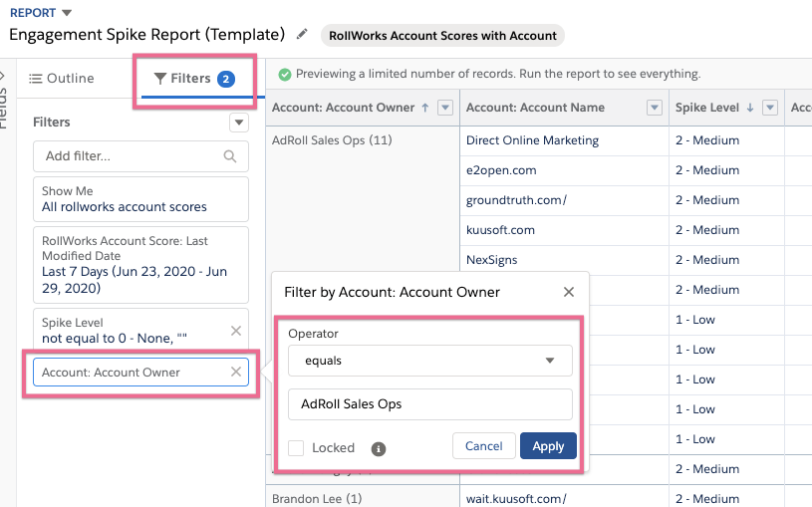Open Account Name column menu arrow

655,108
